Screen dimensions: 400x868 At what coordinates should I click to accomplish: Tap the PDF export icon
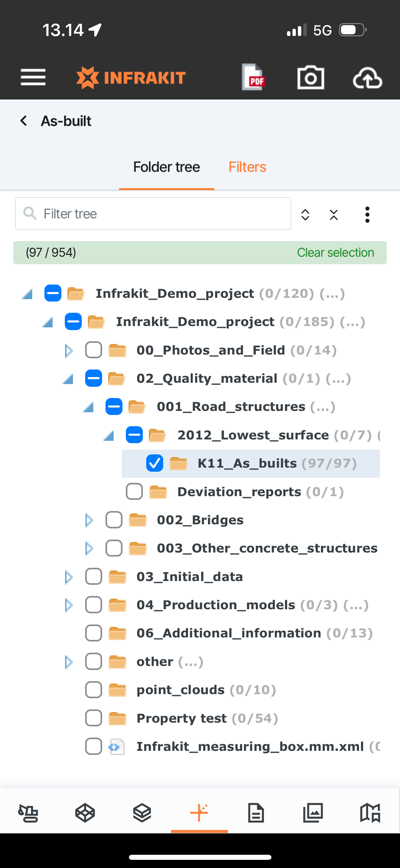pos(253,77)
